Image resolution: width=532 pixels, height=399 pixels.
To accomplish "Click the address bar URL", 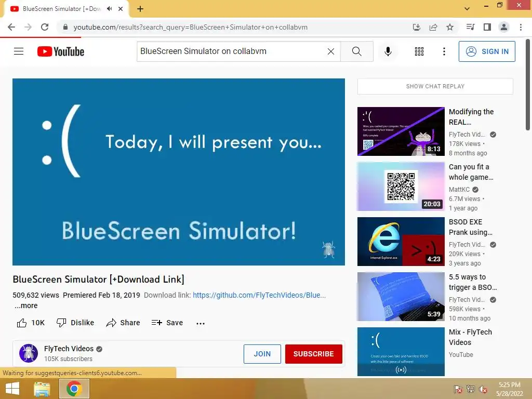I will pyautogui.click(x=190, y=27).
